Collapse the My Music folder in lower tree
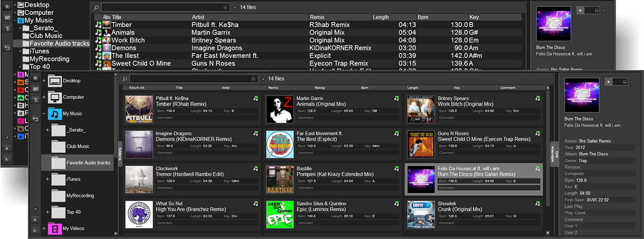Image resolution: width=644 pixels, height=239 pixels. [44, 114]
